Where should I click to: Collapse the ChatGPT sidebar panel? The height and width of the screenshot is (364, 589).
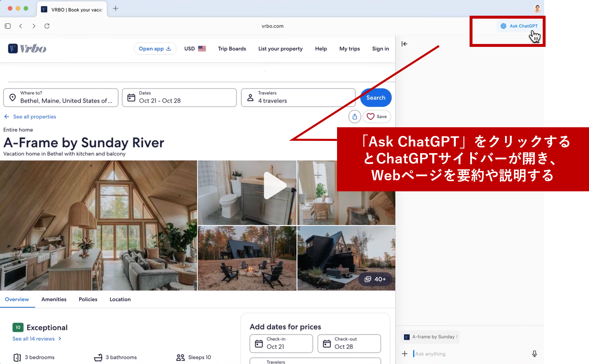click(405, 44)
